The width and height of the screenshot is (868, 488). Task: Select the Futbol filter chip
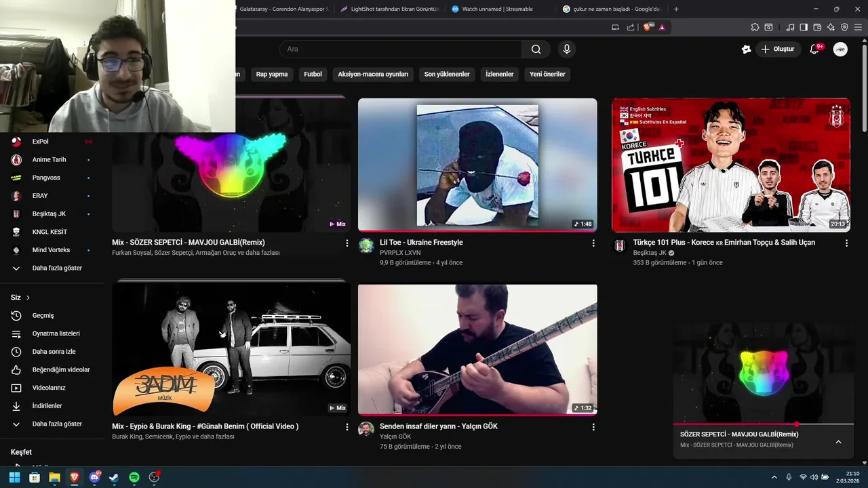point(313,74)
